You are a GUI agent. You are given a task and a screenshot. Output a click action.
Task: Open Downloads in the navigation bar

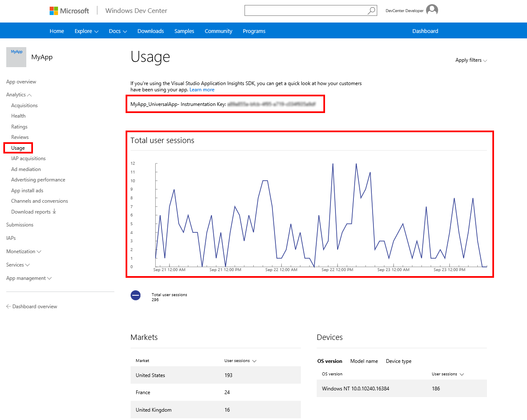coord(151,31)
